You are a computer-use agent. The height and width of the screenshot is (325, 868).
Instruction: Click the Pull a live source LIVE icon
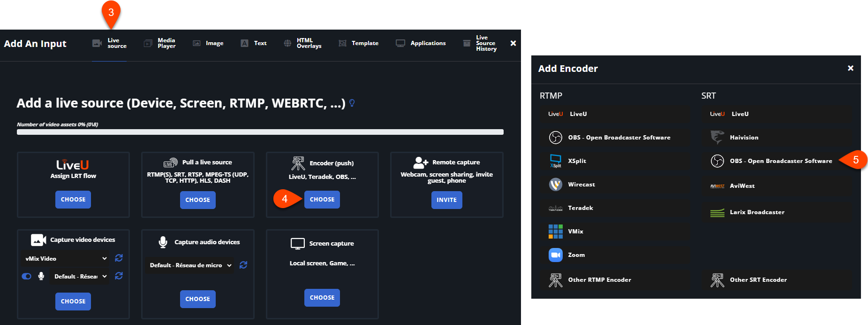(x=170, y=162)
